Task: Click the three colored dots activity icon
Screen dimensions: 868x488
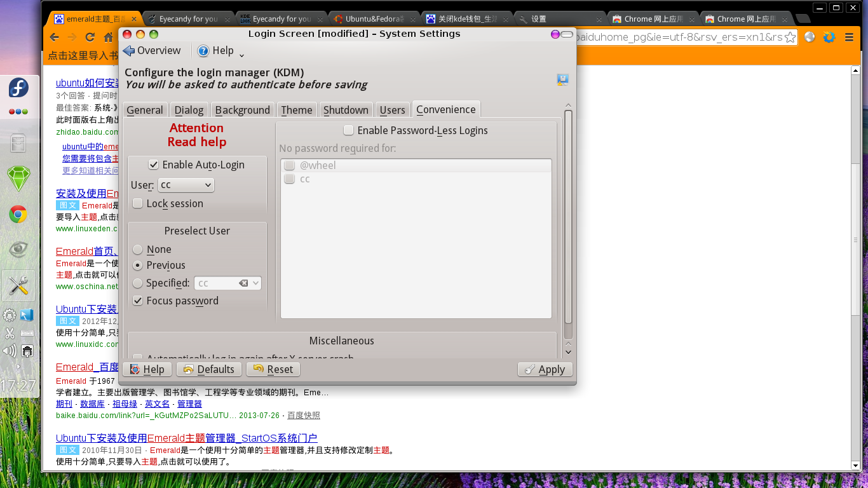Action: [x=18, y=112]
